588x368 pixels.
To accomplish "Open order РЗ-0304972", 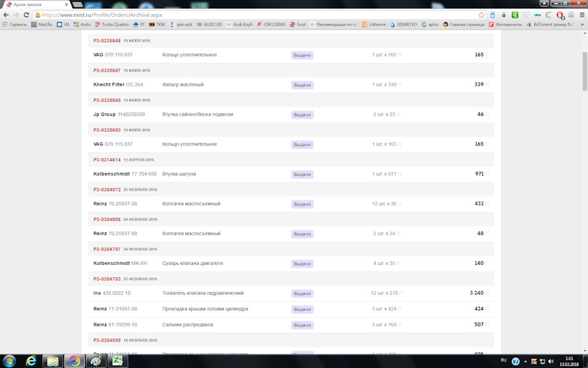I will (107, 190).
